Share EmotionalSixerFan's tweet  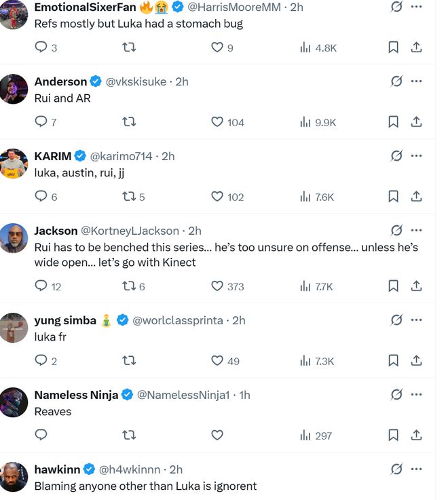pyautogui.click(x=417, y=47)
